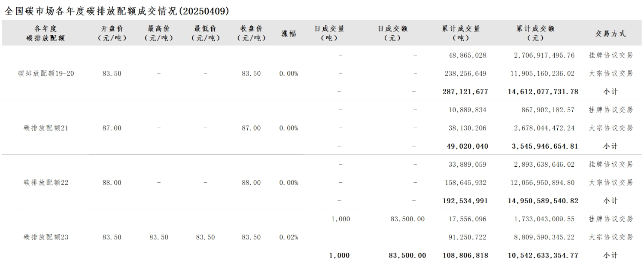Click the 碳排放配额22 row label

(46, 183)
